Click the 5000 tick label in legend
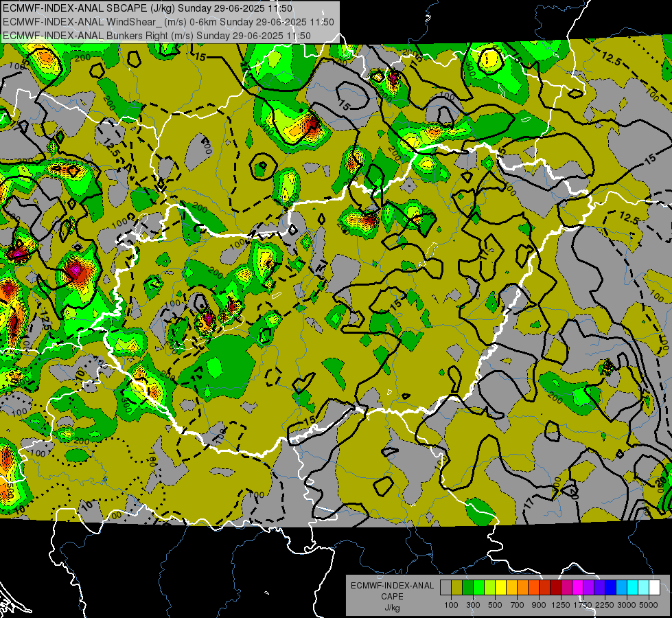 (x=649, y=605)
